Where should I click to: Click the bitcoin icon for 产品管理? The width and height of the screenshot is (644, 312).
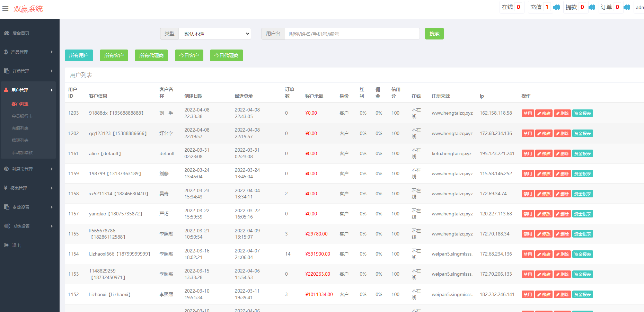click(x=6, y=52)
